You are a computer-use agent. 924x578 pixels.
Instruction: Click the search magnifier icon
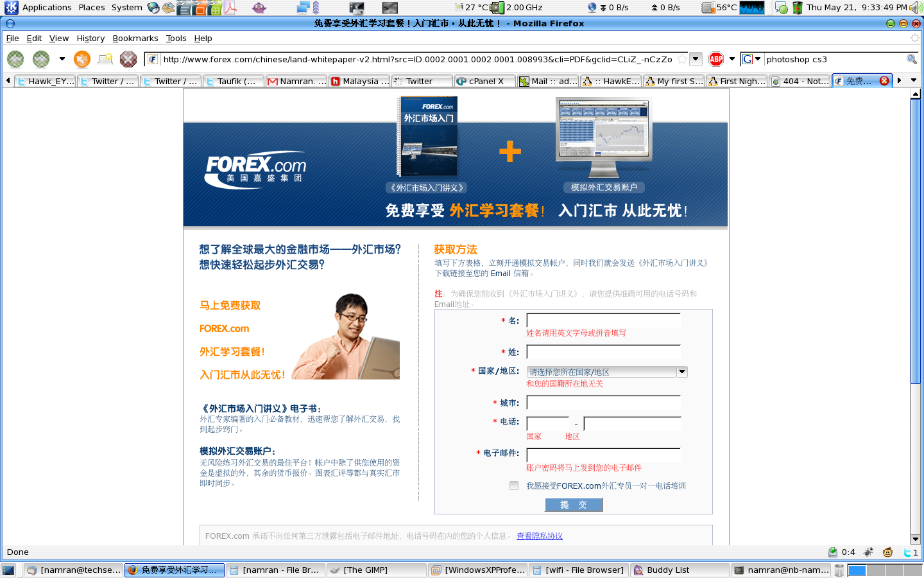[x=911, y=59]
